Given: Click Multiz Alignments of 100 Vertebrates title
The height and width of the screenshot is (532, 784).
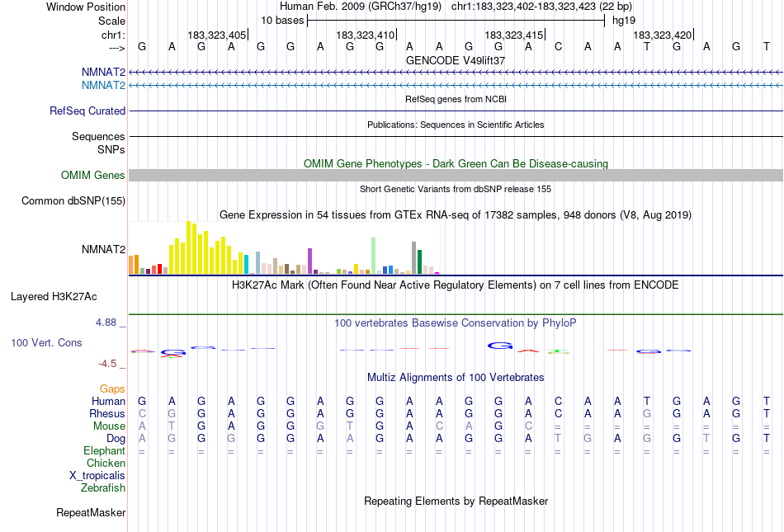Looking at the screenshot, I should click(455, 378).
